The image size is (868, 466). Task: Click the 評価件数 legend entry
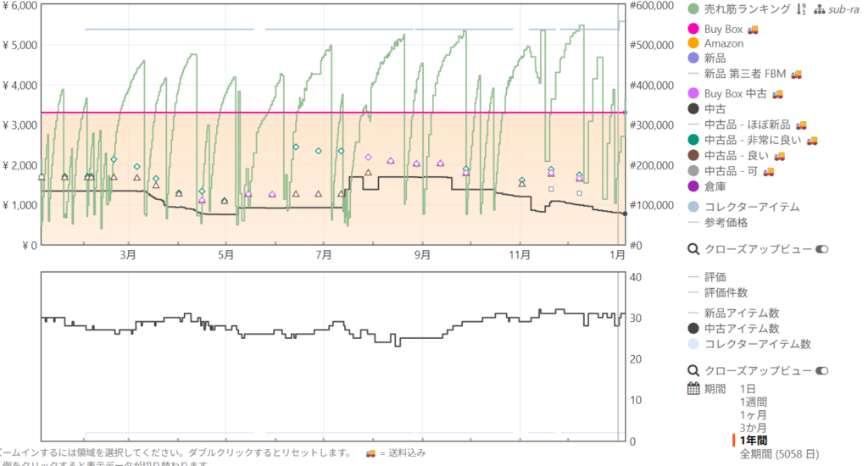point(726,292)
